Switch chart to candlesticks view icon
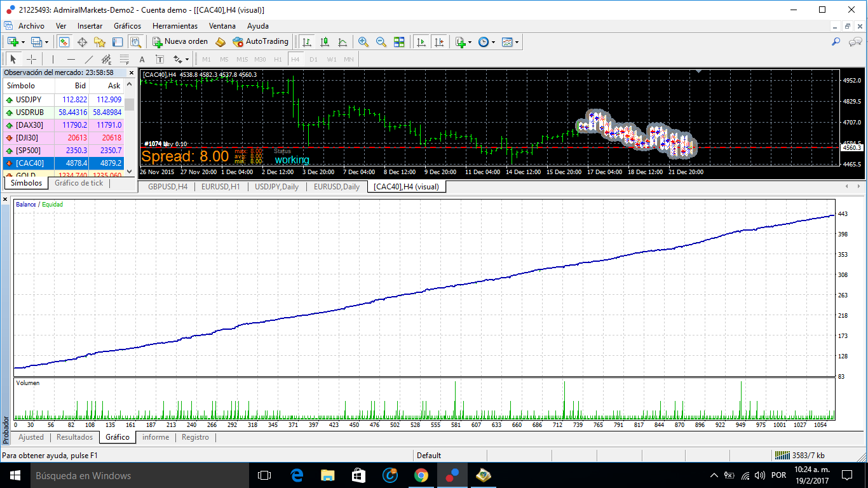Screen dimensions: 868x488 point(325,42)
